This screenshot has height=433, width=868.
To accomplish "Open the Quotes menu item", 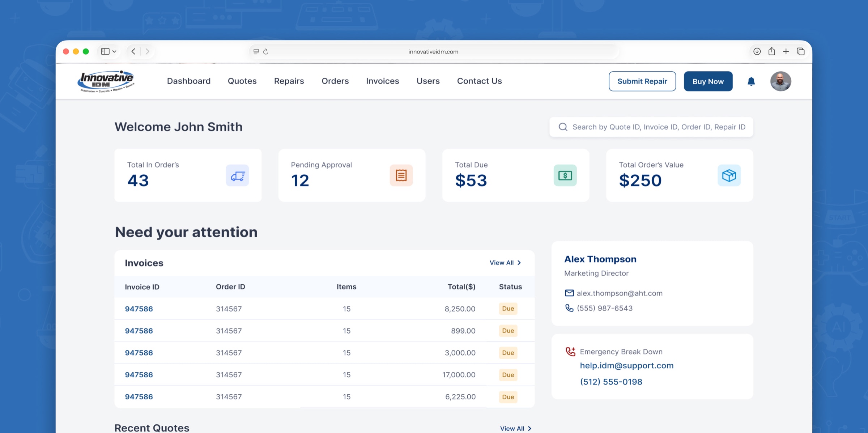I will [242, 81].
